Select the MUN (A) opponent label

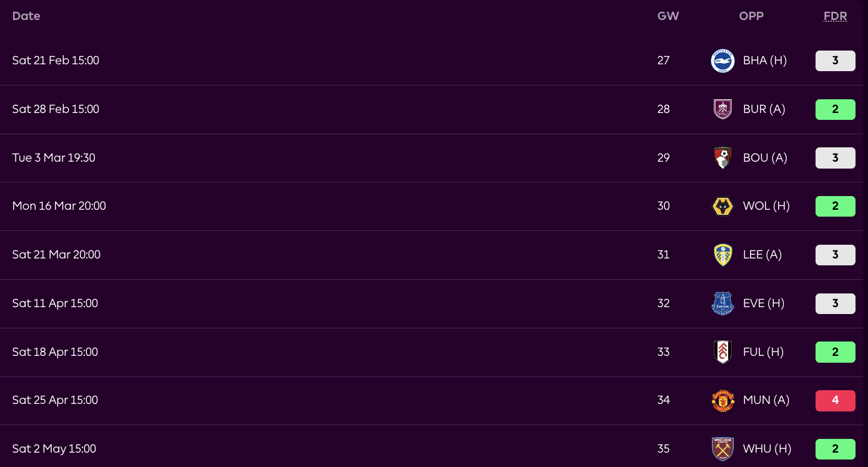pyautogui.click(x=766, y=400)
